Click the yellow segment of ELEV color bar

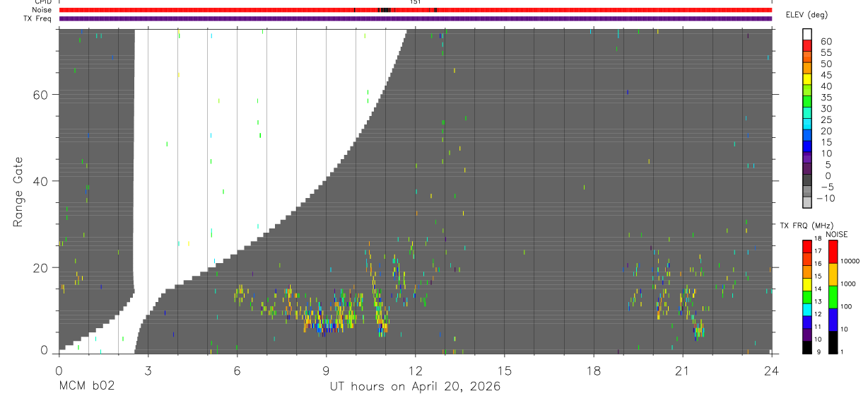pyautogui.click(x=807, y=80)
